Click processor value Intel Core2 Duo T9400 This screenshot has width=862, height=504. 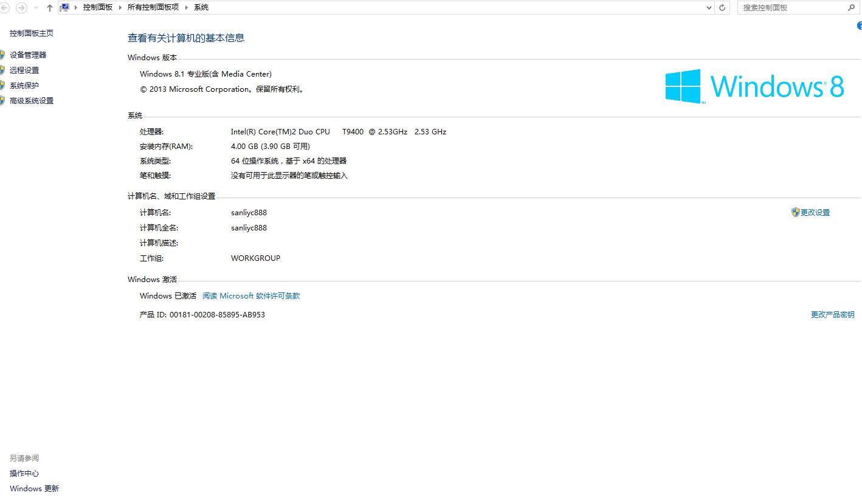pyautogui.click(x=339, y=132)
